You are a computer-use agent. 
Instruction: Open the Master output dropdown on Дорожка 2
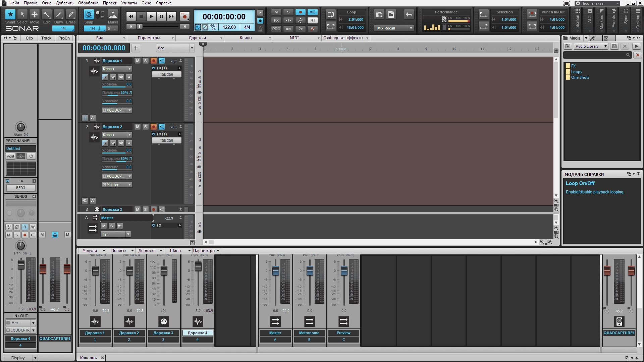click(x=117, y=185)
